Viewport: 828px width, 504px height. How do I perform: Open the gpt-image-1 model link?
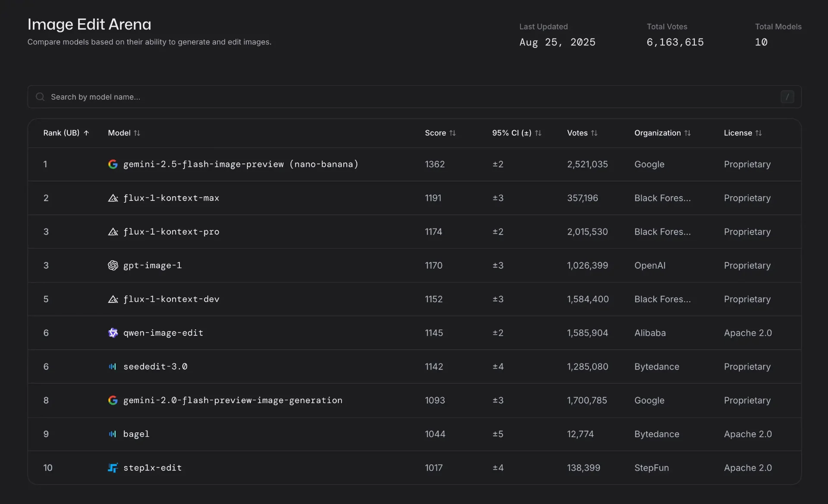pos(152,265)
